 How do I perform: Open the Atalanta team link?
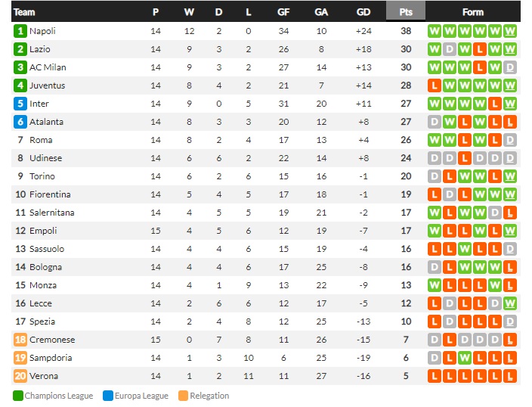pos(47,122)
